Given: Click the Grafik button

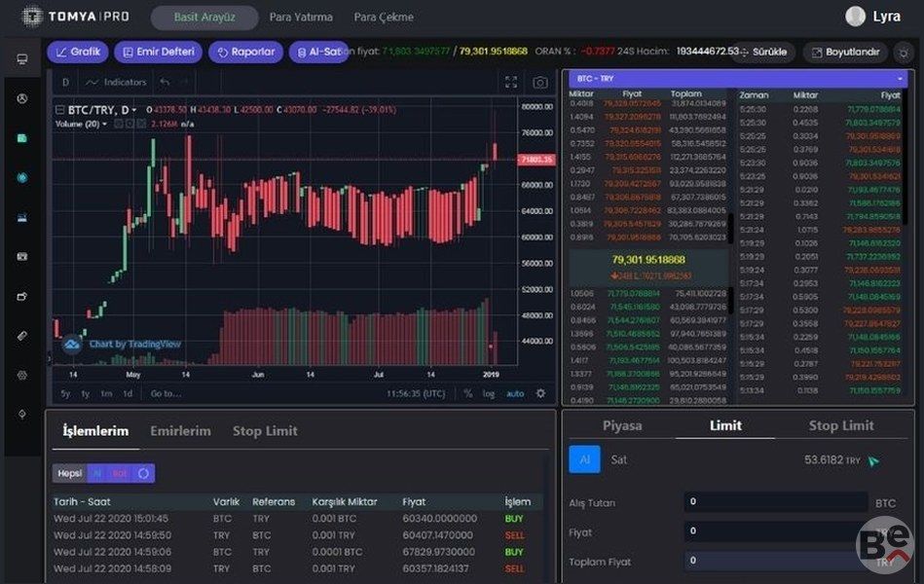Looking at the screenshot, I should [78, 52].
